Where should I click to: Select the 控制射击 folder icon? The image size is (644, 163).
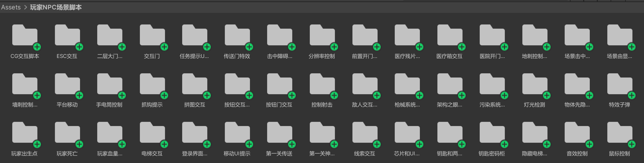point(322,84)
